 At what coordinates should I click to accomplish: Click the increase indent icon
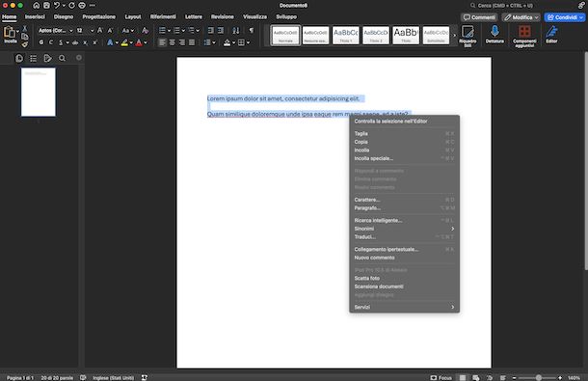[x=221, y=31]
